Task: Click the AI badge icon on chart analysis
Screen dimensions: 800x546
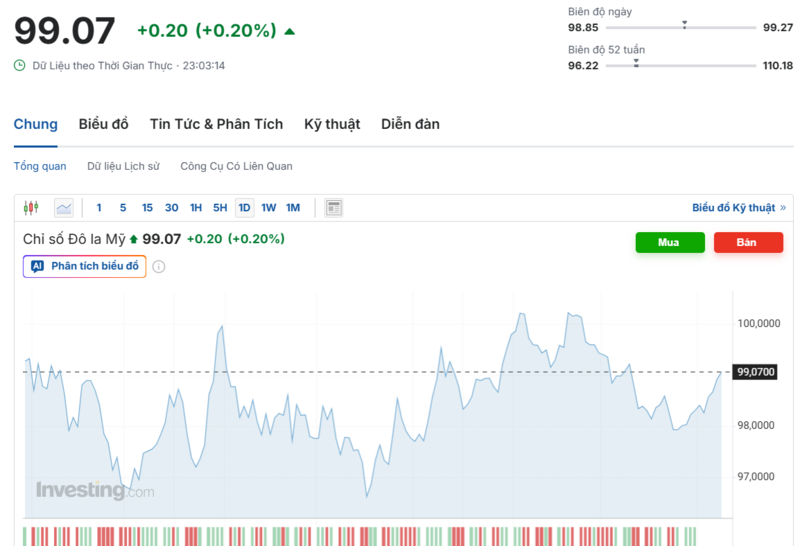Action: pos(37,267)
